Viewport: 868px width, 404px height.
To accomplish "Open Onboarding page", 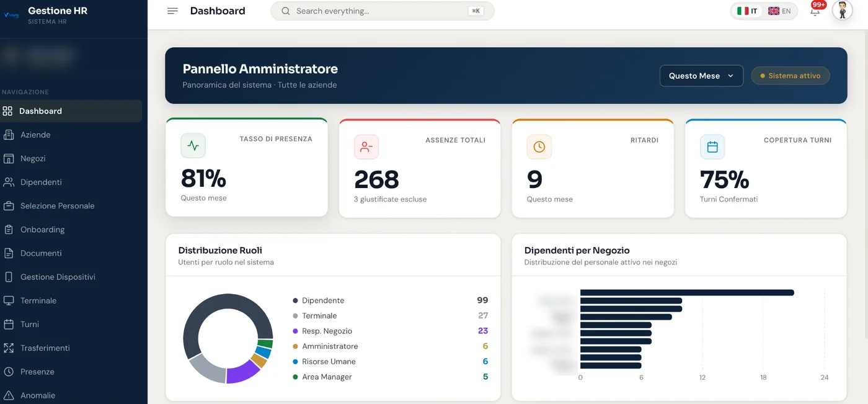I will pos(71,230).
